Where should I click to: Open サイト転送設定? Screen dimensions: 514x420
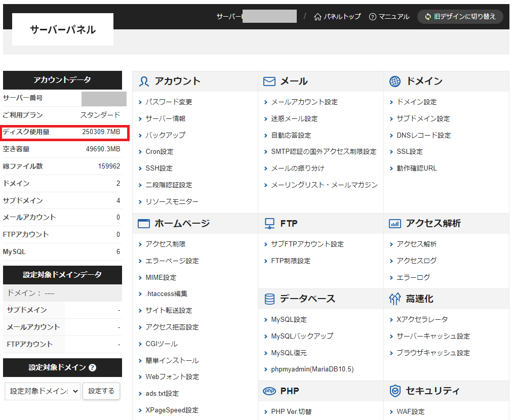pyautogui.click(x=169, y=311)
